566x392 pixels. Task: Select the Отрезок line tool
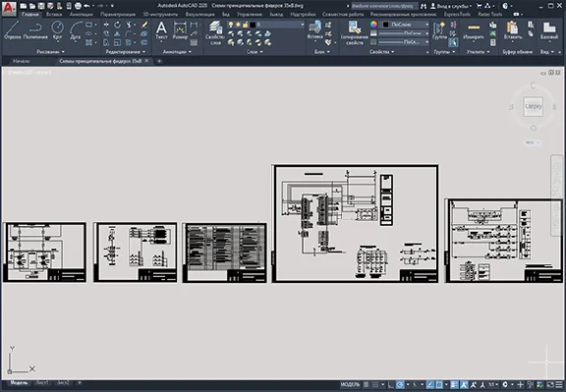point(12,29)
